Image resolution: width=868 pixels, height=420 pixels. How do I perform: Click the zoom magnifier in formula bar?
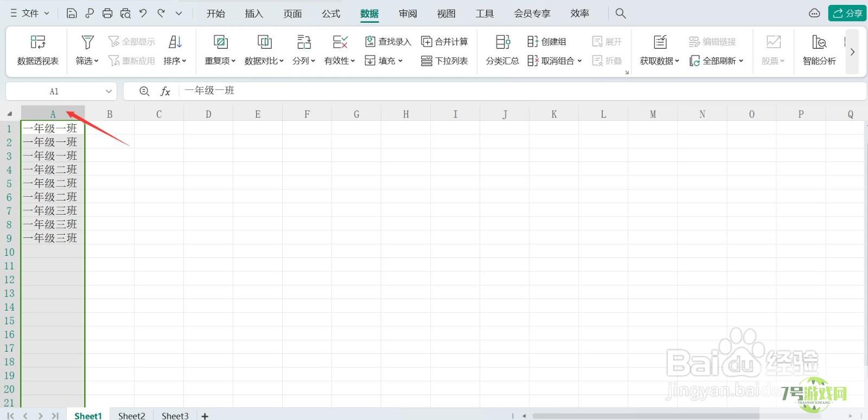point(144,92)
